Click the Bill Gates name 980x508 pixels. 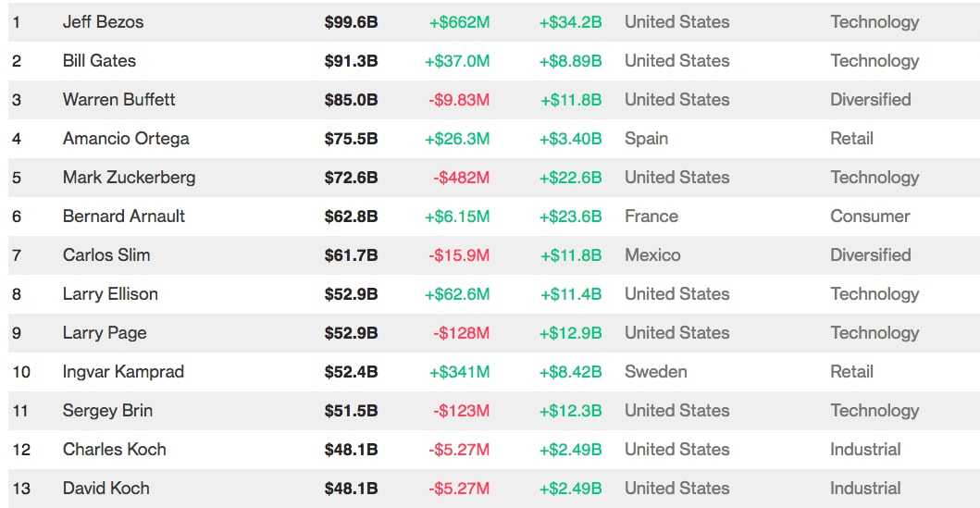(99, 61)
